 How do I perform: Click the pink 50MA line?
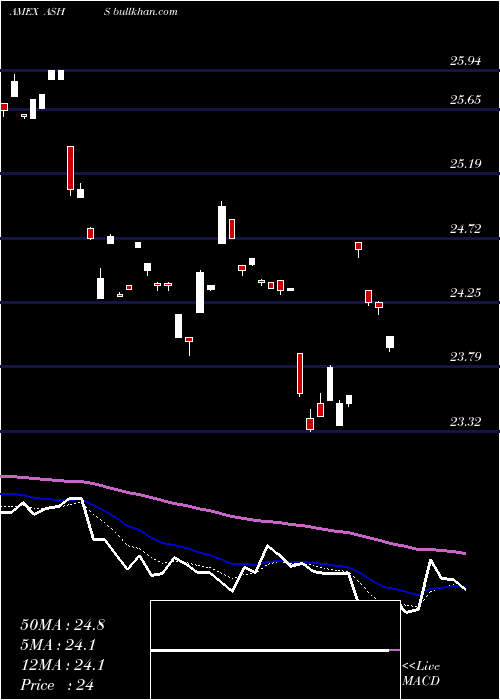click(232, 517)
